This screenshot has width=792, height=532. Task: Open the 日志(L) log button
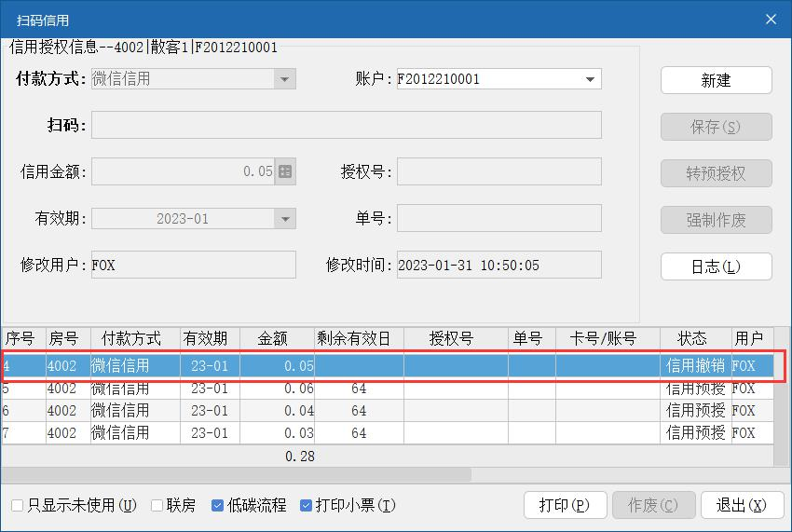pyautogui.click(x=717, y=266)
